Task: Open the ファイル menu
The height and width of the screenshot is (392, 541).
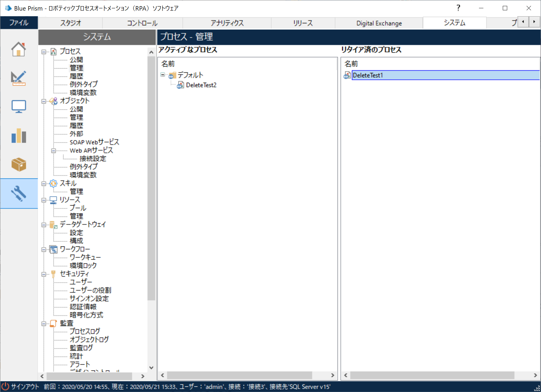Action: [x=19, y=23]
